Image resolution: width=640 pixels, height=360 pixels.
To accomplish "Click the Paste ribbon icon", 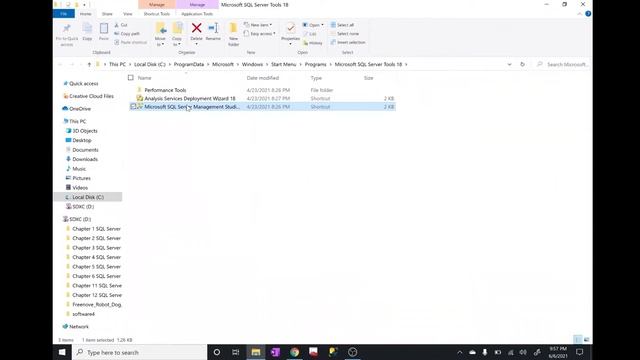I will (x=104, y=29).
